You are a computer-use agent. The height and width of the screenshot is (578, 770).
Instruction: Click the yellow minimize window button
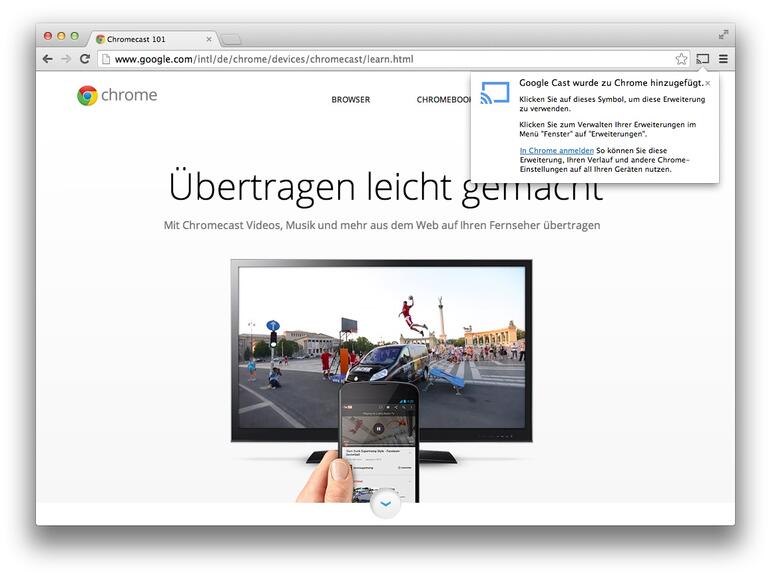click(61, 36)
